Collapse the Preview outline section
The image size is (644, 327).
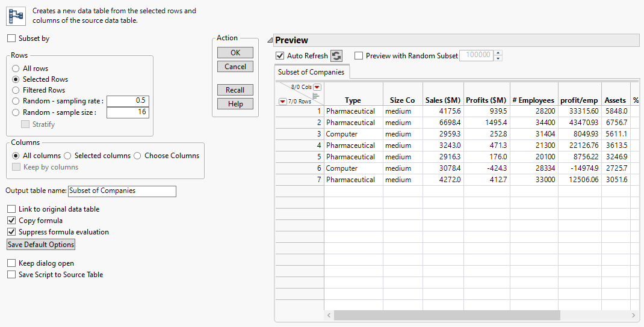(270, 40)
